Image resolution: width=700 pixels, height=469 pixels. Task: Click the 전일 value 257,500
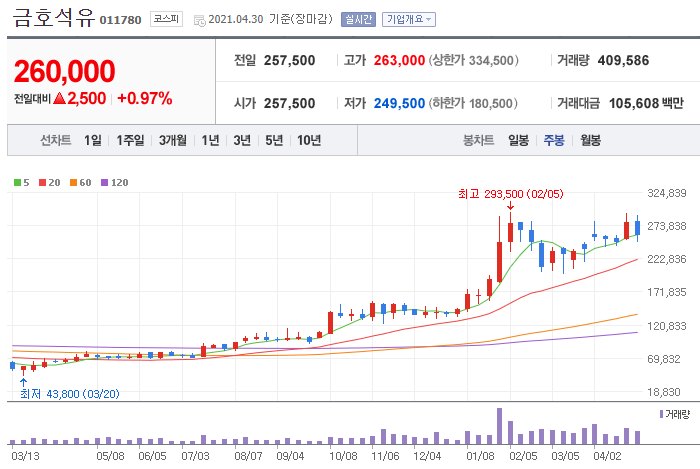click(x=289, y=60)
